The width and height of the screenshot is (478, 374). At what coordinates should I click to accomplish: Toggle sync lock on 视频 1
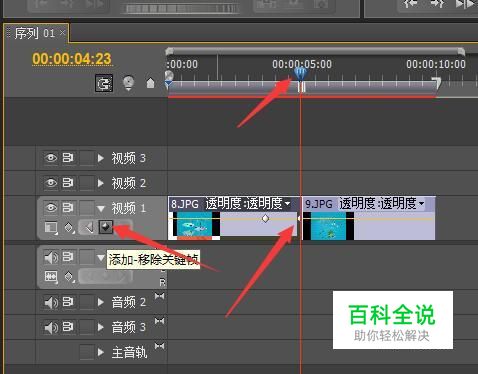[x=68, y=208]
